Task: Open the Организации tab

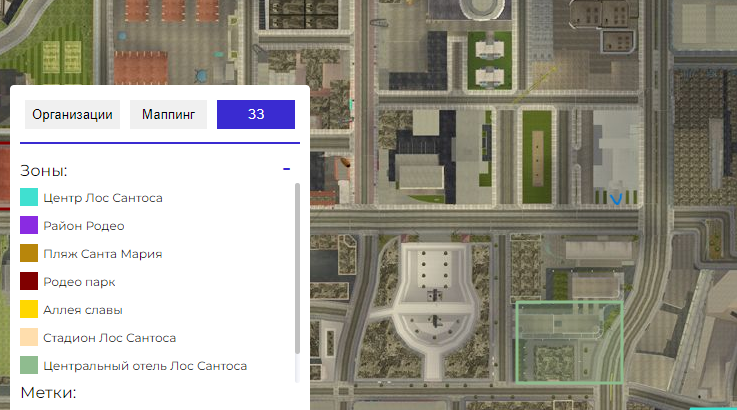Action: pos(72,115)
